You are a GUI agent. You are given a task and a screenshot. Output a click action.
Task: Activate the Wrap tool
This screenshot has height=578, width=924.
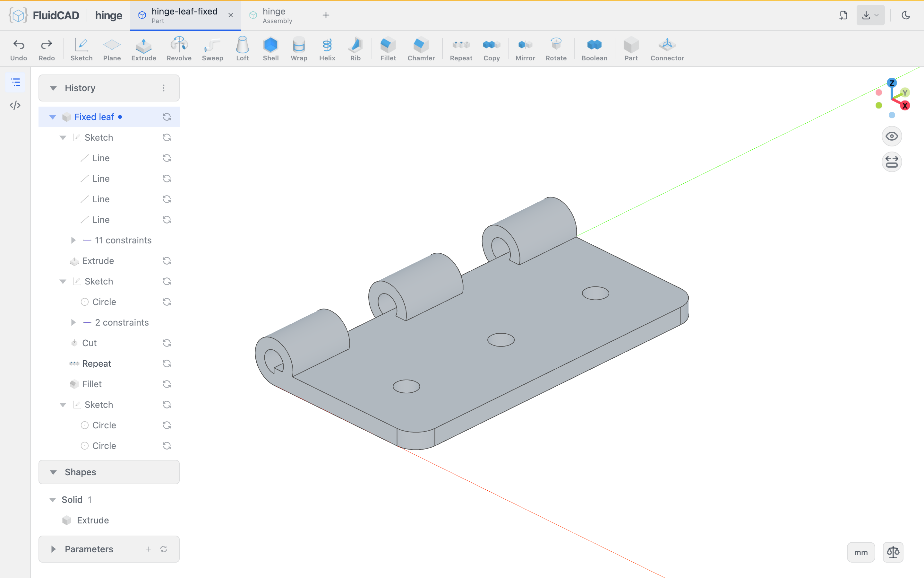tap(299, 49)
